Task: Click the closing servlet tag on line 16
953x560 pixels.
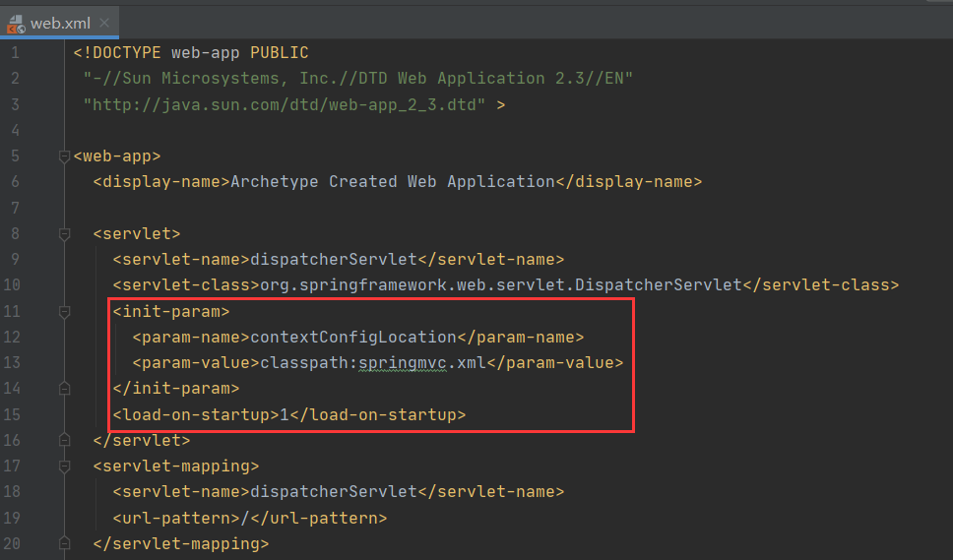Action: [x=142, y=440]
